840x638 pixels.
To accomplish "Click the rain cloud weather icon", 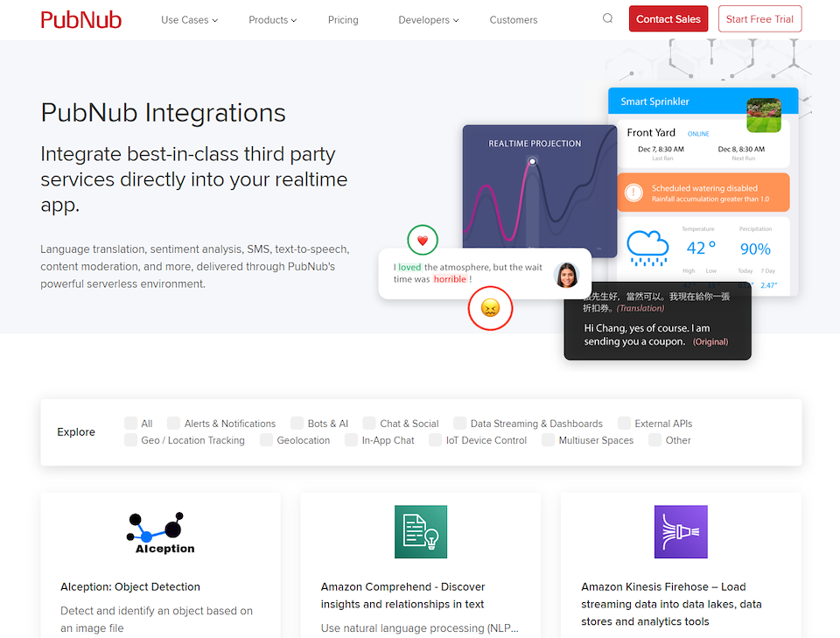I will (647, 248).
